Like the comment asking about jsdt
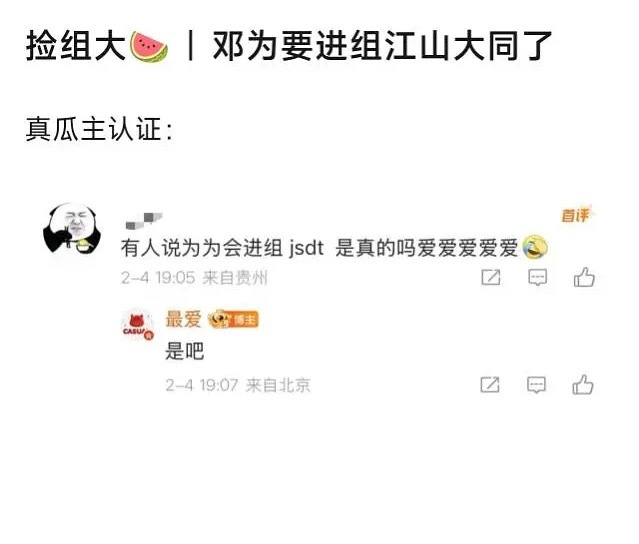Viewport: 639px width, 544px height. coord(584,277)
